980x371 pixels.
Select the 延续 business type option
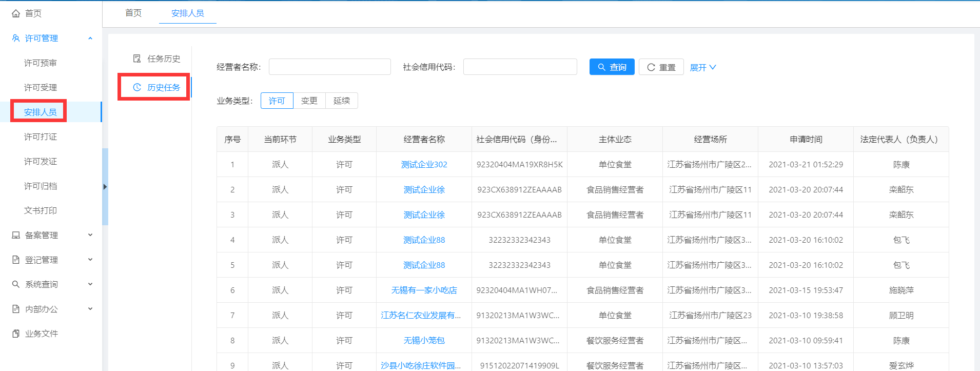341,101
